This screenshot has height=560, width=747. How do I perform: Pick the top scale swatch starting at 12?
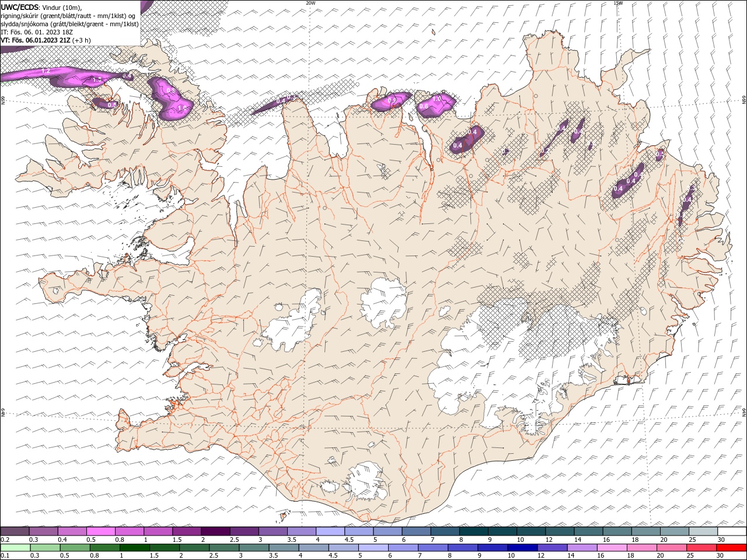(560, 531)
